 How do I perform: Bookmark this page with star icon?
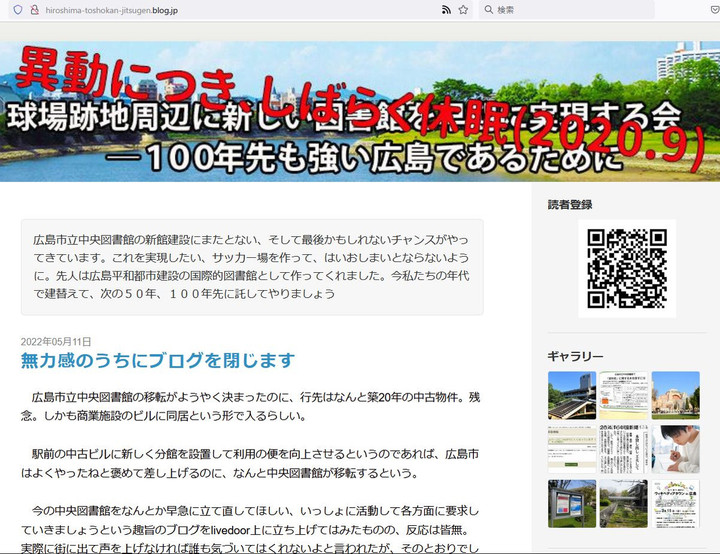pyautogui.click(x=463, y=9)
